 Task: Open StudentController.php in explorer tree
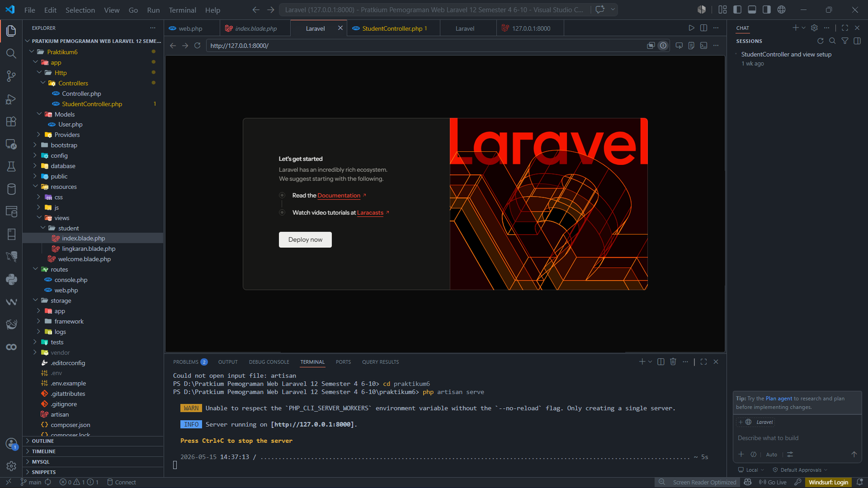click(x=92, y=104)
